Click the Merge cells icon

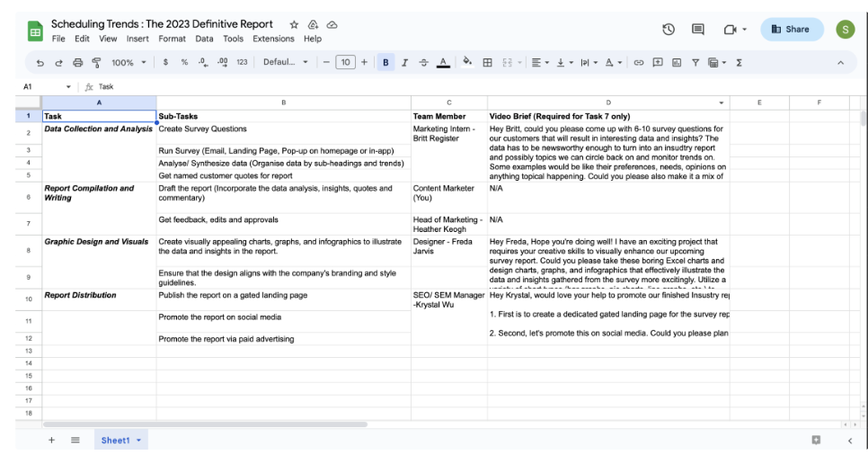click(x=507, y=63)
